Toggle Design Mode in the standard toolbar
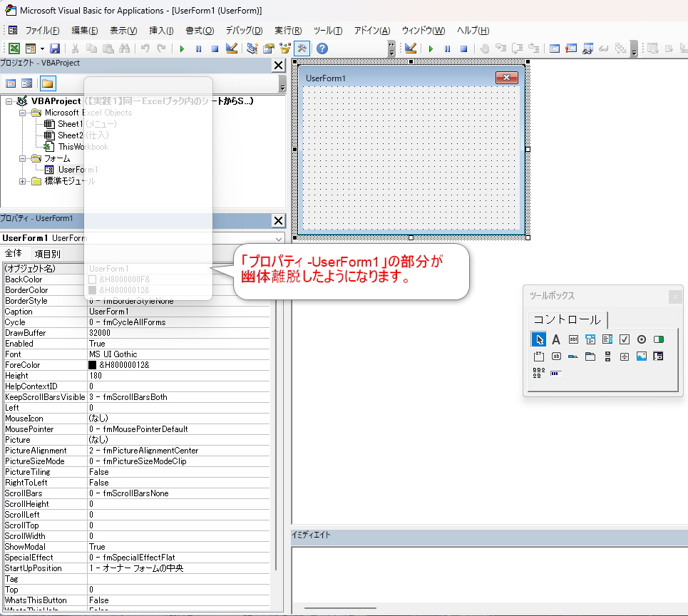Screen dimensions: 688x616 pyautogui.click(x=232, y=48)
